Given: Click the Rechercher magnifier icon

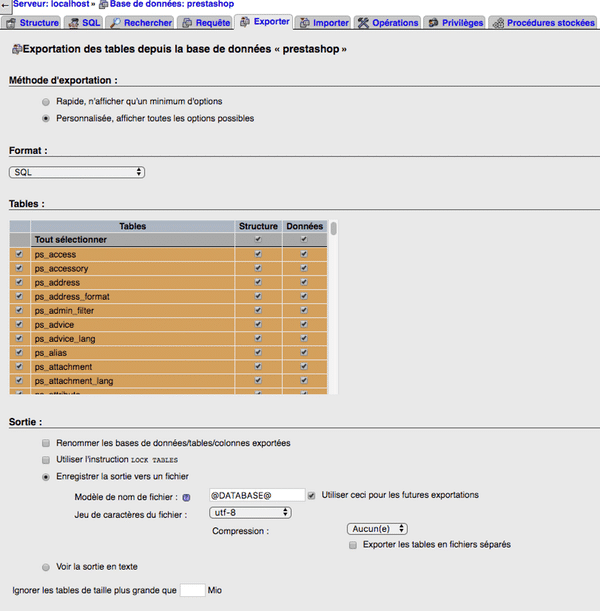Looking at the screenshot, I should (115, 23).
